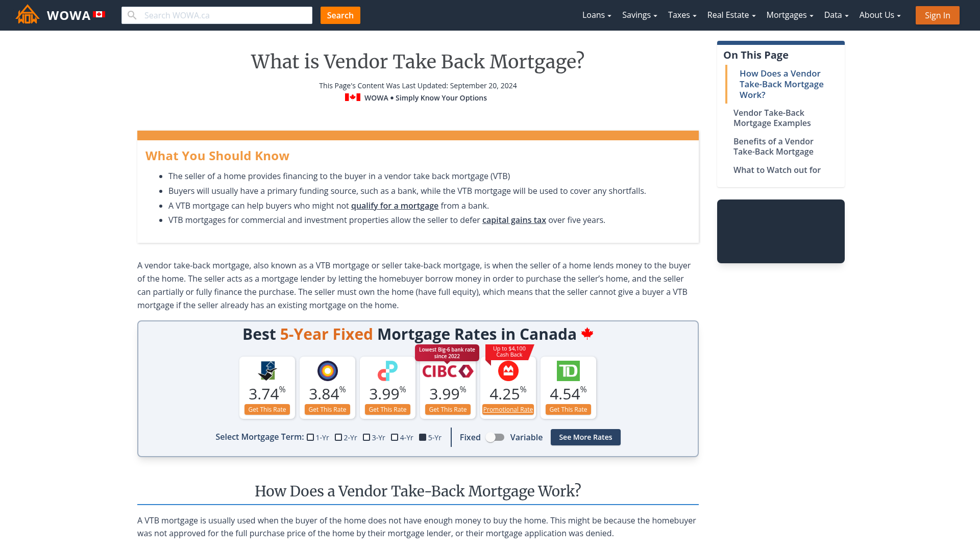Click capital gains tax hyperlink
This screenshot has height=551, width=980.
[x=514, y=220]
